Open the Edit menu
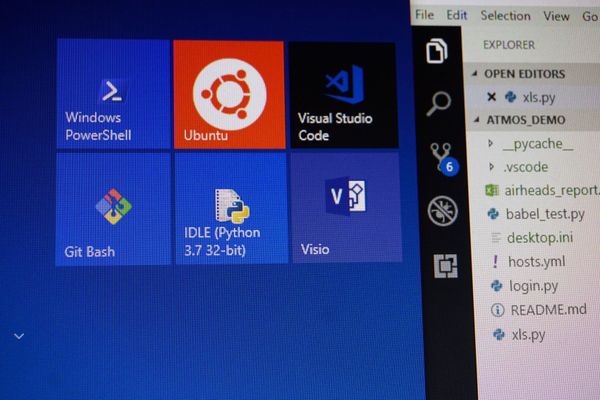 [x=457, y=15]
